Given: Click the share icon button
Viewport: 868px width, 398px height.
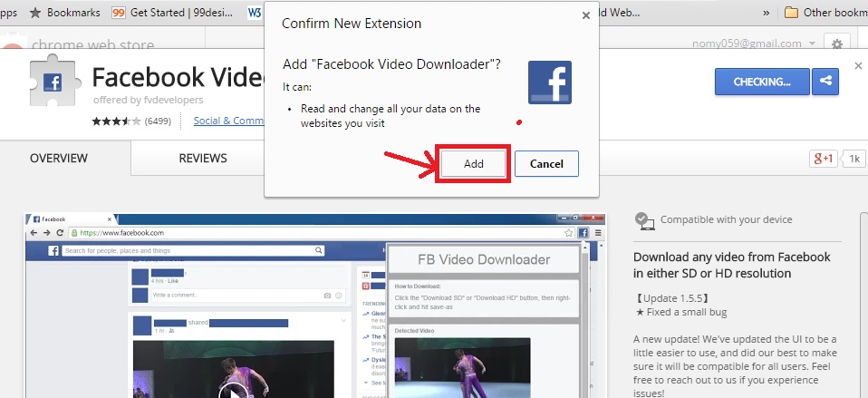Looking at the screenshot, I should coord(825,82).
